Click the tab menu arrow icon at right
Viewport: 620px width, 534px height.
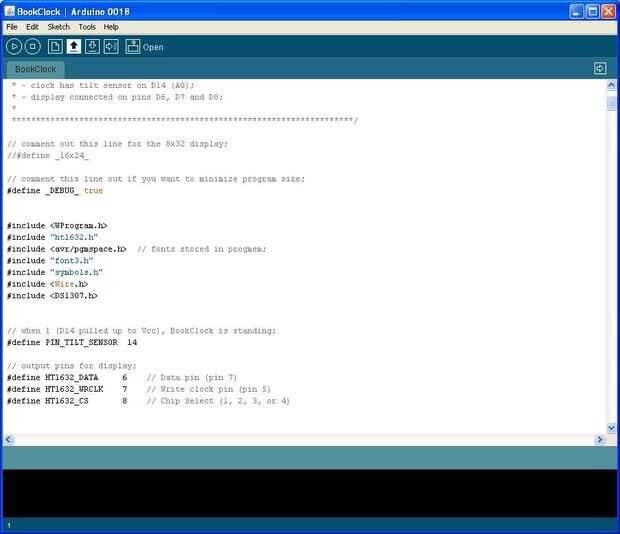pyautogui.click(x=600, y=68)
